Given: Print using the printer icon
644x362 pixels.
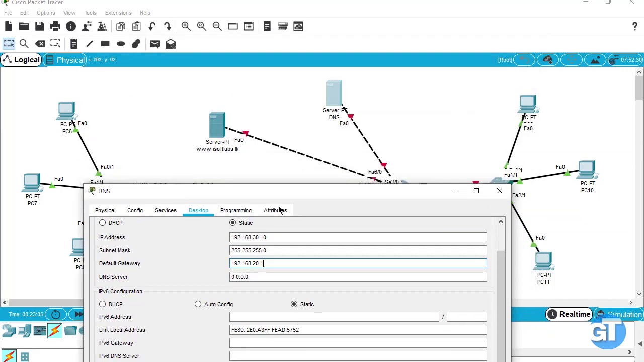Looking at the screenshot, I should pos(55,26).
